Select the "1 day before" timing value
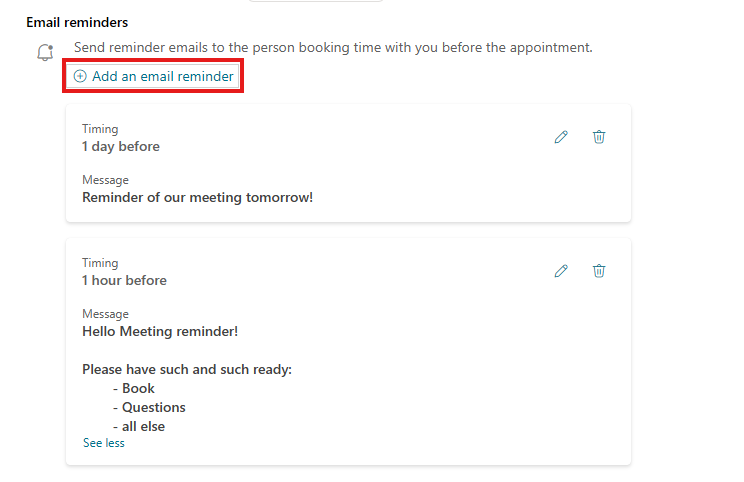The width and height of the screenshot is (744, 482). click(120, 146)
